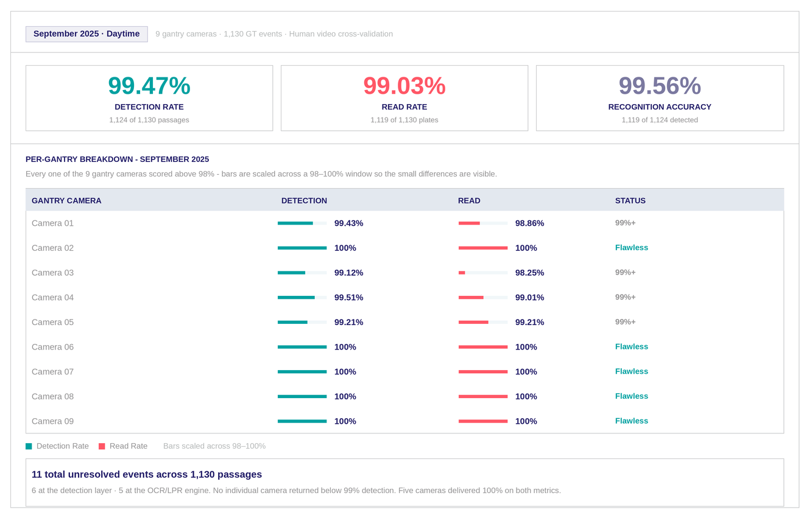The image size is (812, 515).
Task: Select the Camera 06 row name
Action: tap(52, 347)
